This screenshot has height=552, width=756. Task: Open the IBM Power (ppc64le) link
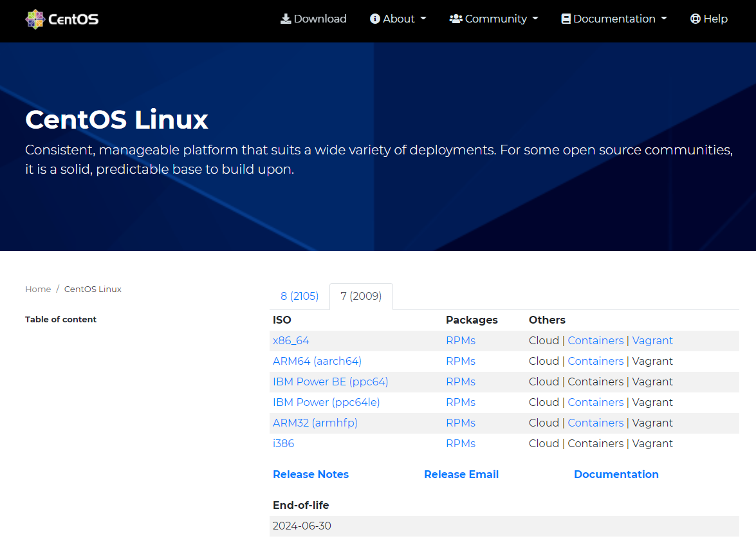pyautogui.click(x=326, y=402)
